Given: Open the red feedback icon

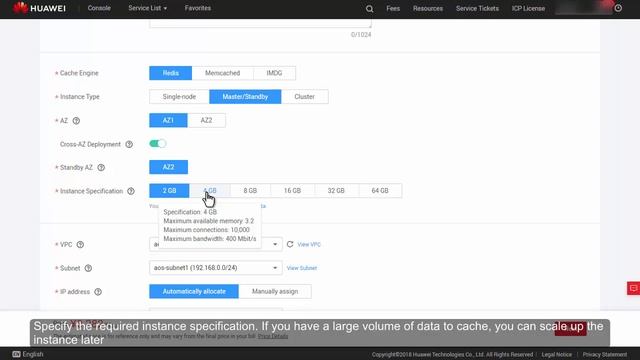Looking at the screenshot, I should (633, 288).
